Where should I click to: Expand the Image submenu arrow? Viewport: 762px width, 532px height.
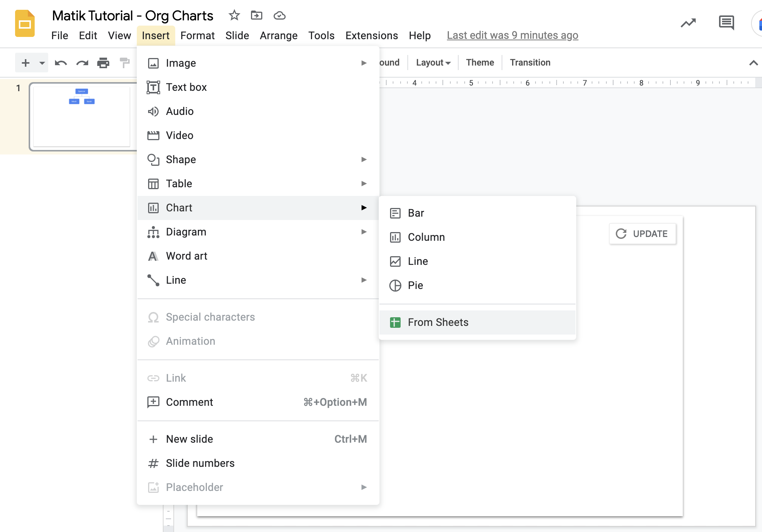coord(364,63)
